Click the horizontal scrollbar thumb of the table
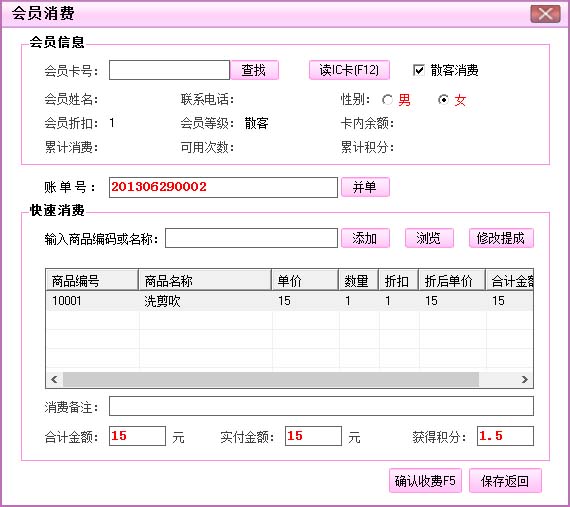 click(x=271, y=379)
